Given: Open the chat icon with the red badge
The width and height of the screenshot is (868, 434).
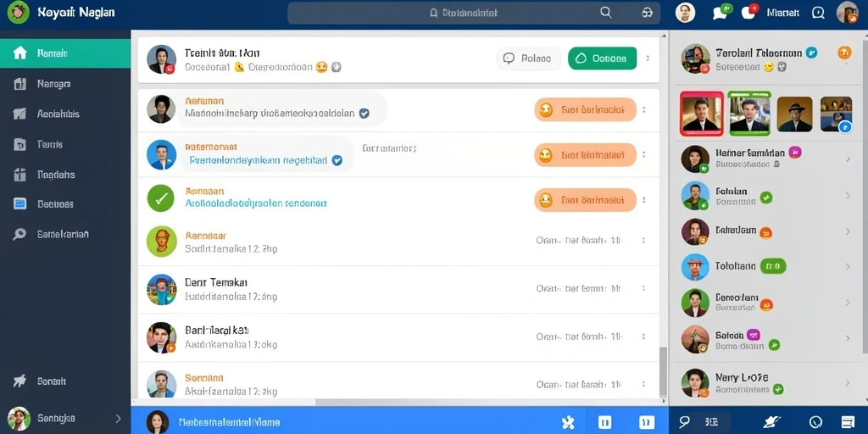Looking at the screenshot, I should click(x=749, y=12).
